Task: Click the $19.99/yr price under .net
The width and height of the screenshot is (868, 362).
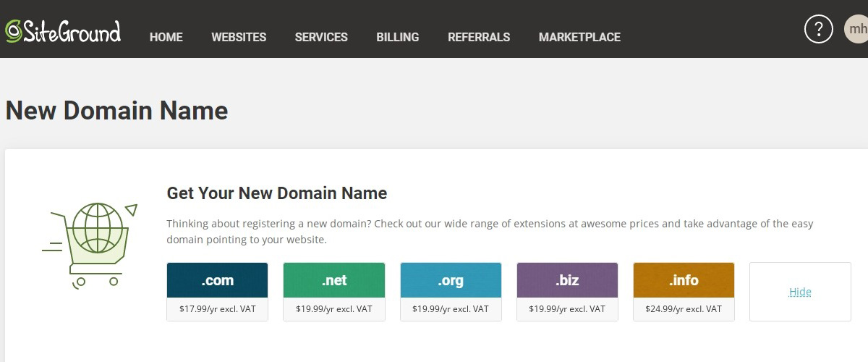Action: point(334,309)
